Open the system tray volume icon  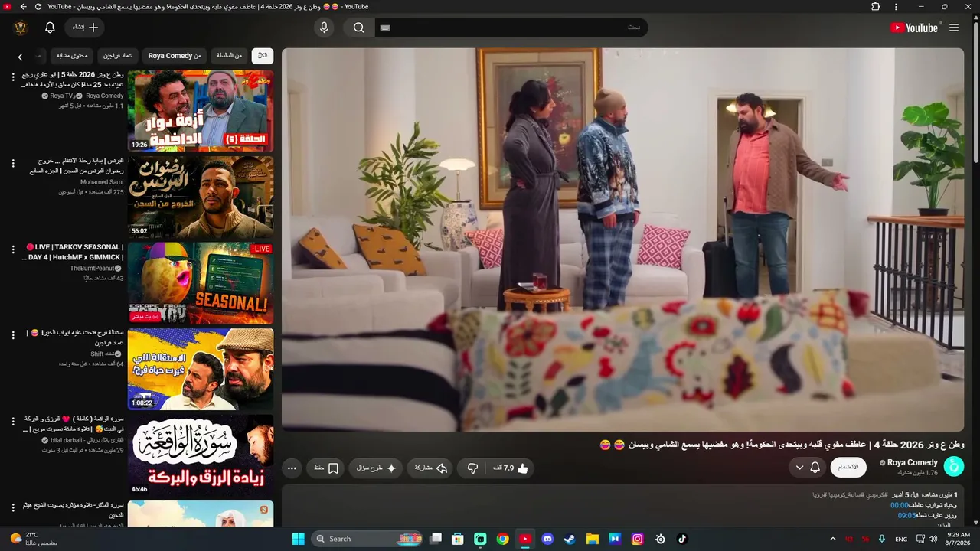(933, 539)
